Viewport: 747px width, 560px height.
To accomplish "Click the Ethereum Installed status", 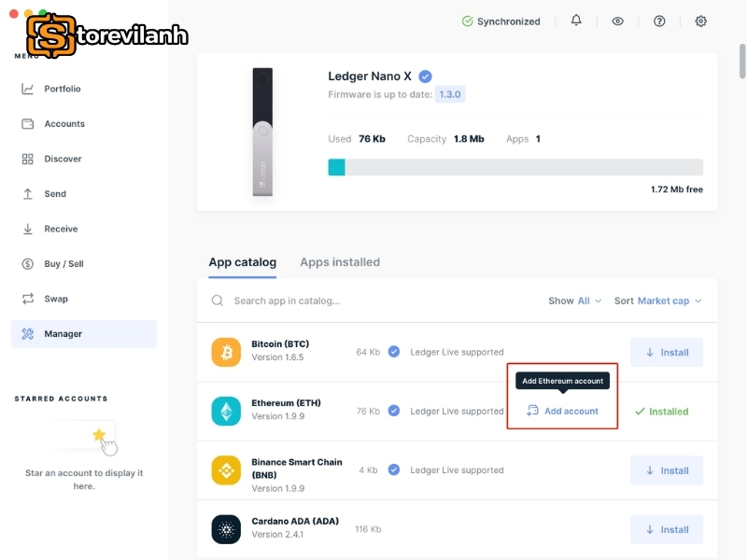I will tap(661, 412).
